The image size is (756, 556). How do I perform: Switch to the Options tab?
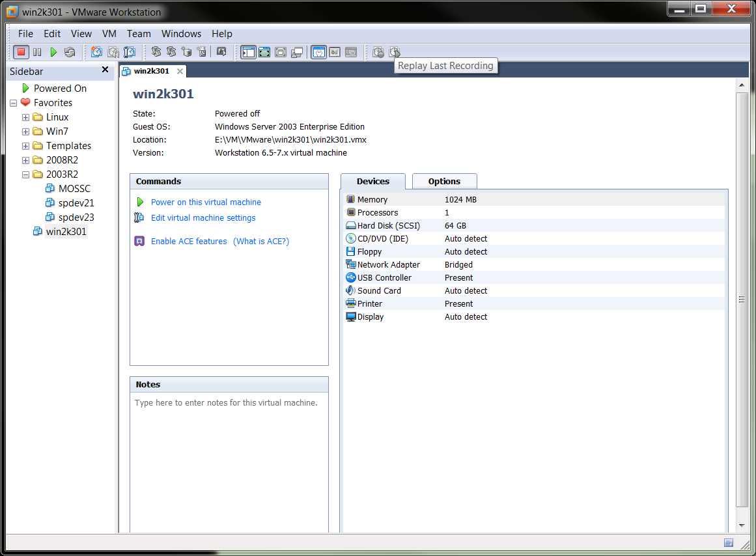click(444, 181)
